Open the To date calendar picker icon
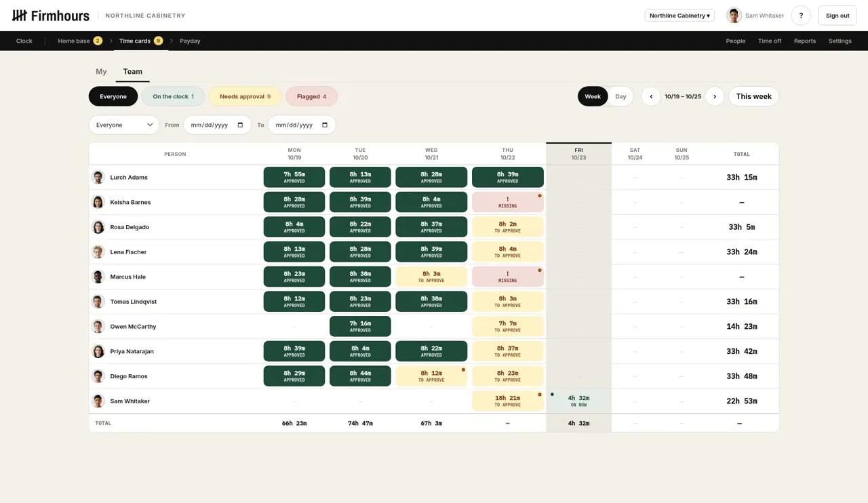The height and width of the screenshot is (503, 868). [325, 125]
